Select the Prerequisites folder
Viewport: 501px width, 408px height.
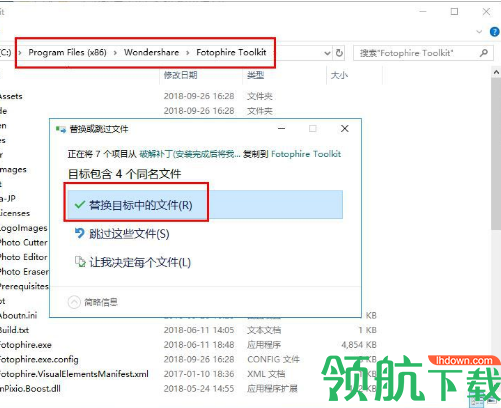pos(24,286)
